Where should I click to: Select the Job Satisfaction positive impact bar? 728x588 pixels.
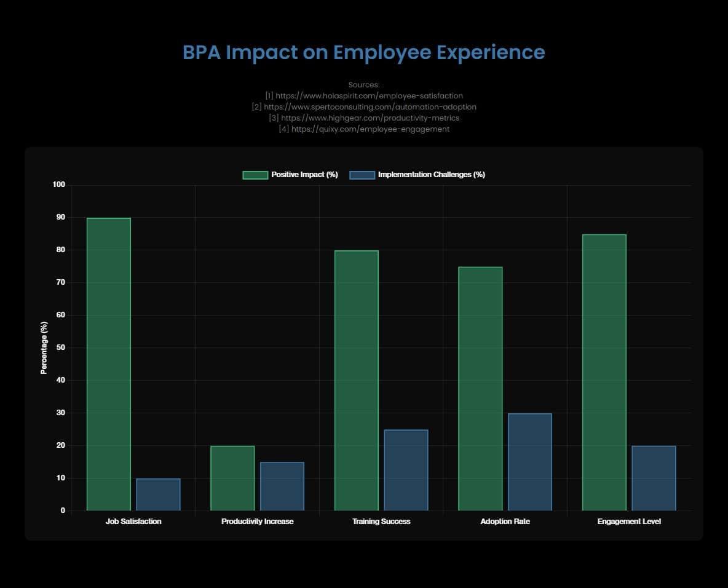109,363
